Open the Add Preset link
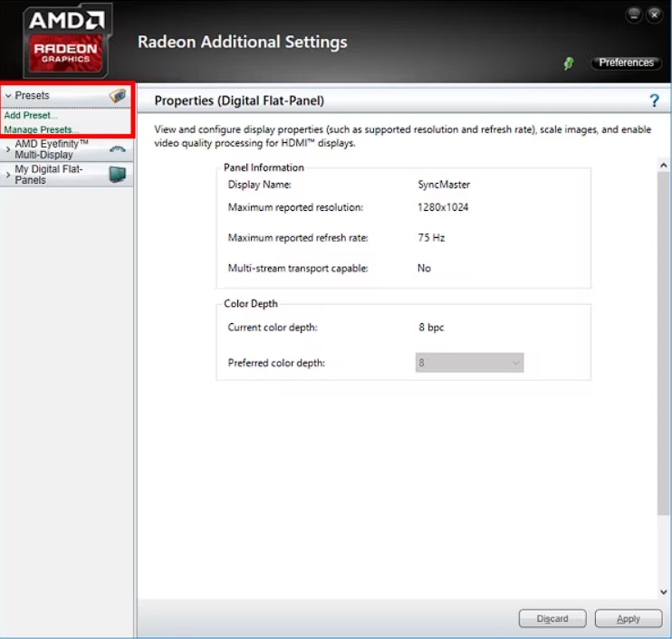This screenshot has width=672, height=639. click(30, 115)
